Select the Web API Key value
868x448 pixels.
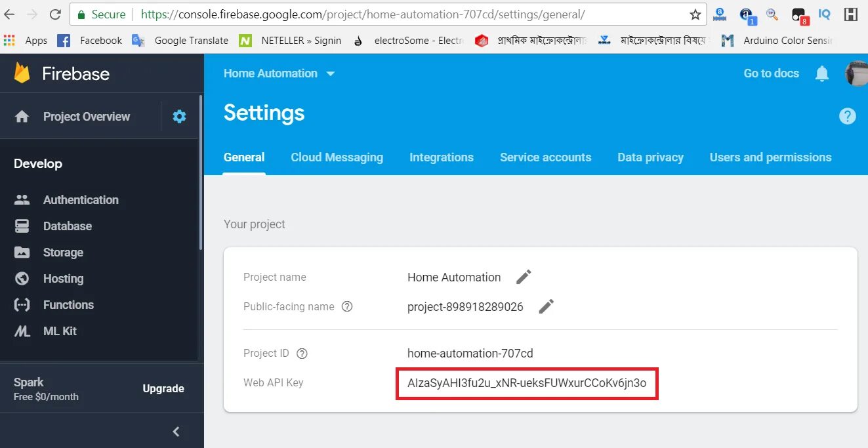[527, 383]
